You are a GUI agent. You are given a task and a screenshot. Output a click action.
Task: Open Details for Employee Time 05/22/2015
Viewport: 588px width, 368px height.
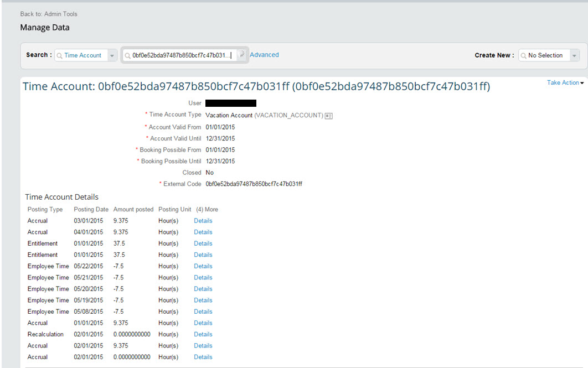tap(203, 266)
